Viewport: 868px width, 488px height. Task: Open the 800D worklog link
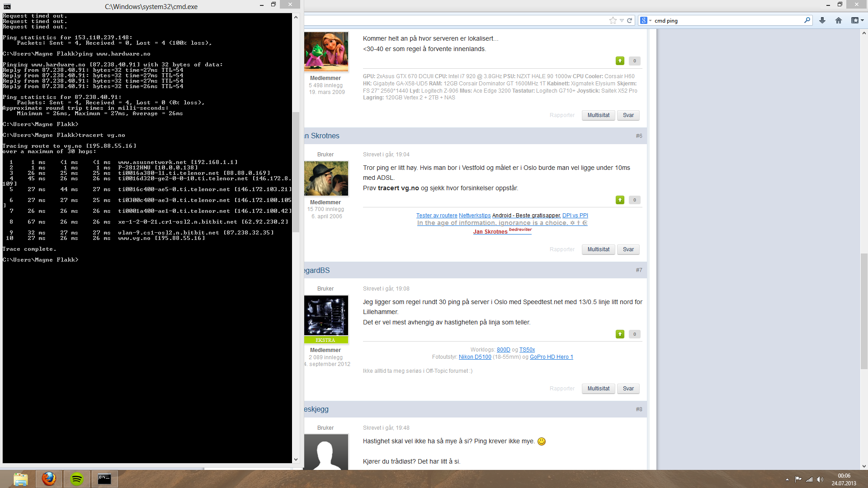tap(503, 350)
